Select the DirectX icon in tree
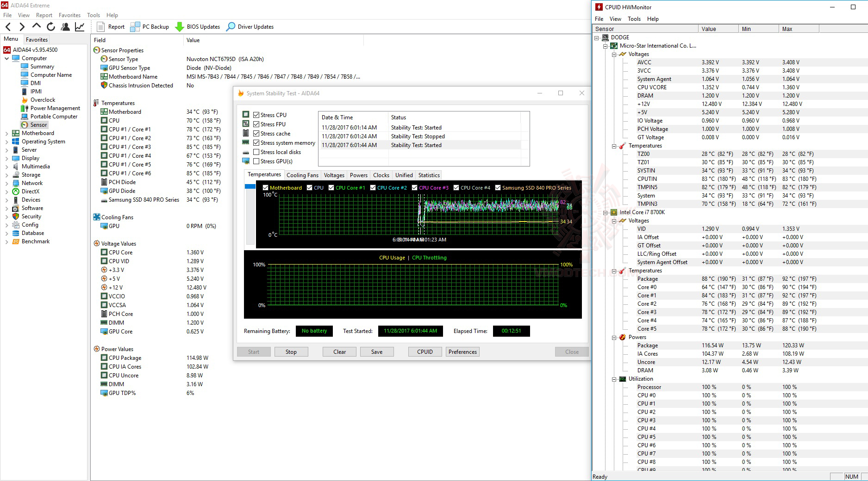Viewport: 868px width, 481px height. coord(16,191)
